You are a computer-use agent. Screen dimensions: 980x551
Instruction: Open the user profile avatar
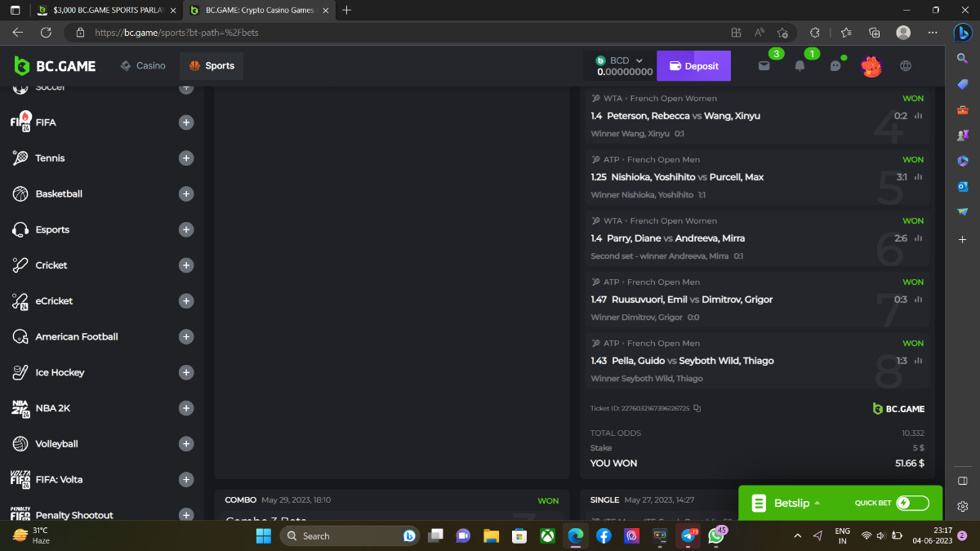871,66
